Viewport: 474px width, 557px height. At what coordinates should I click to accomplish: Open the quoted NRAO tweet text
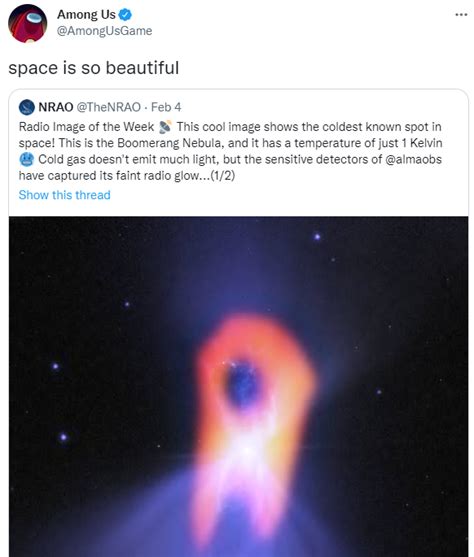point(231,151)
